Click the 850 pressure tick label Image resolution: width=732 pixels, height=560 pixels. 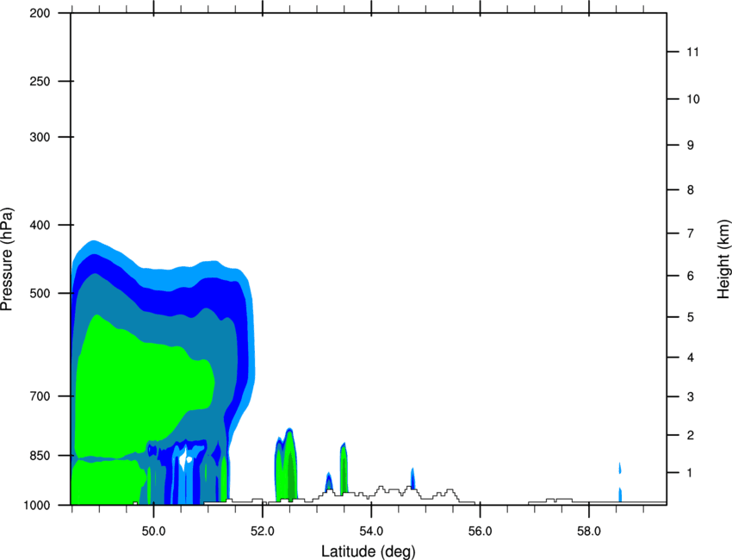click(x=40, y=456)
